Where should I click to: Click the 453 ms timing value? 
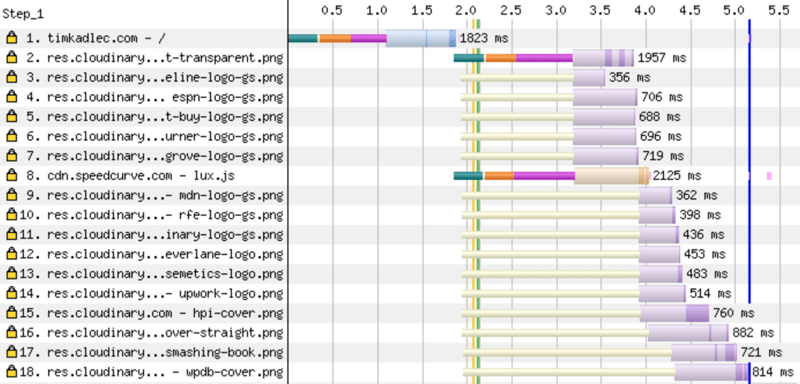[705, 254]
